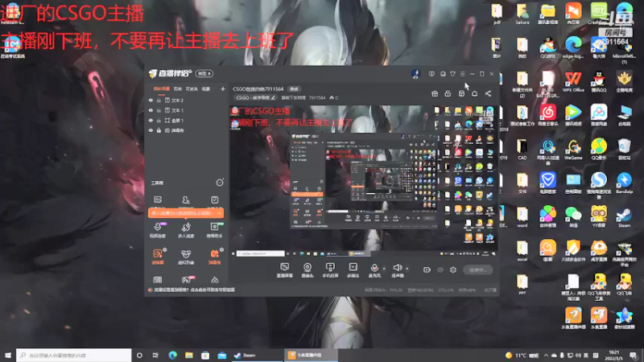Switch to the 我的场景 tab

coord(162,88)
